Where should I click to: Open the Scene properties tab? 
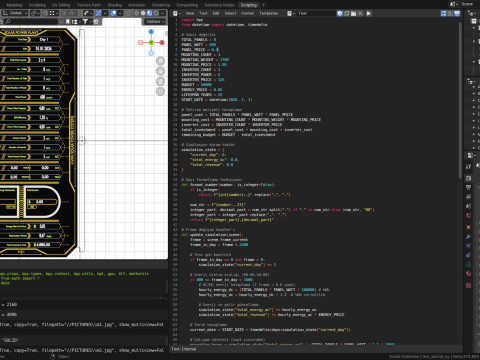point(468,206)
